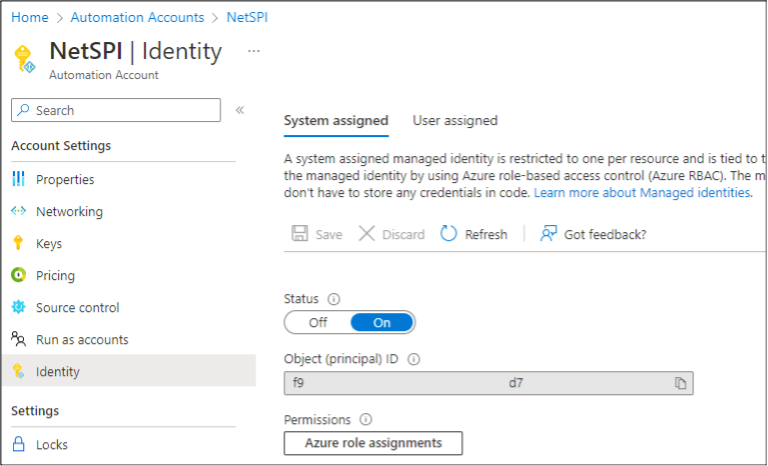Screen dimensions: 768x466
Task: Open the ellipsis more options menu
Action: coord(254,51)
